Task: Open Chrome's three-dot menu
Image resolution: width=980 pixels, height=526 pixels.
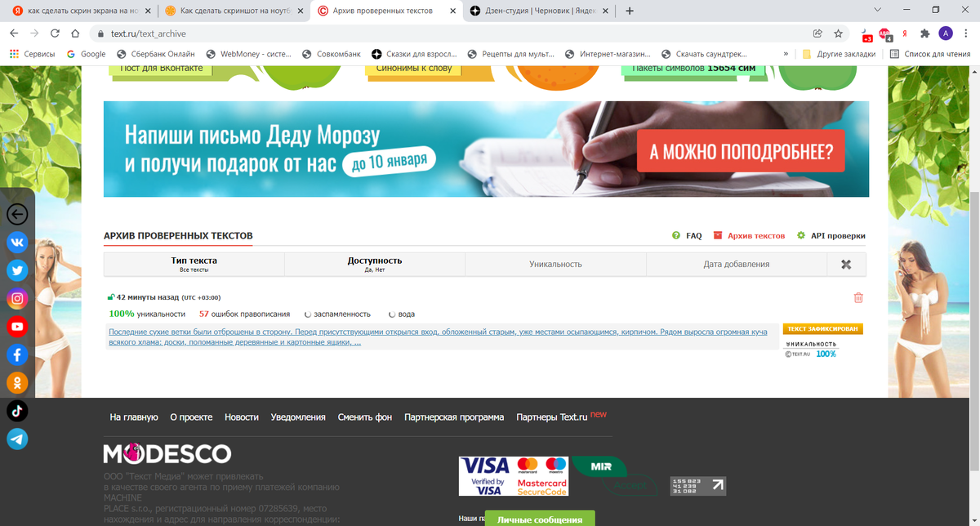Action: 965,33
